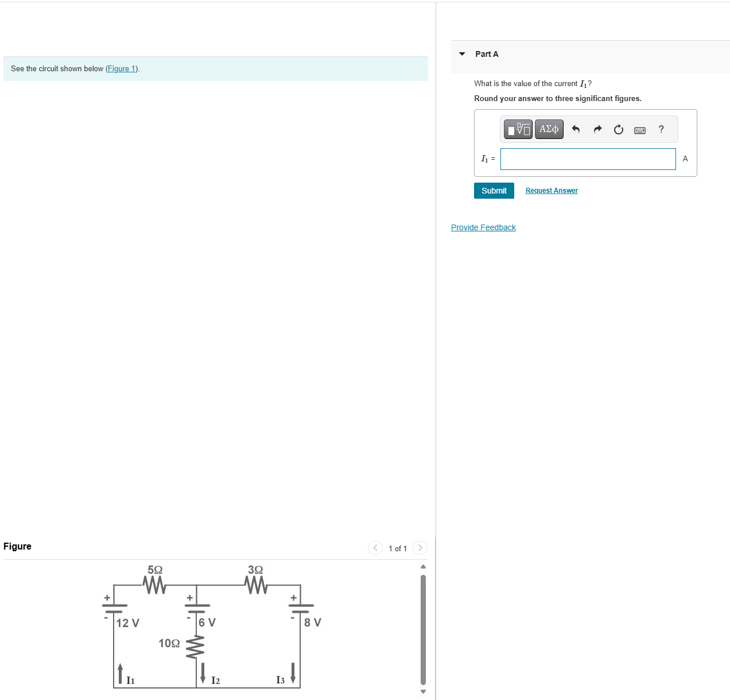This screenshot has height=700, width=730.
Task: Click the unit label 'A' beside the input
Action: click(685, 159)
